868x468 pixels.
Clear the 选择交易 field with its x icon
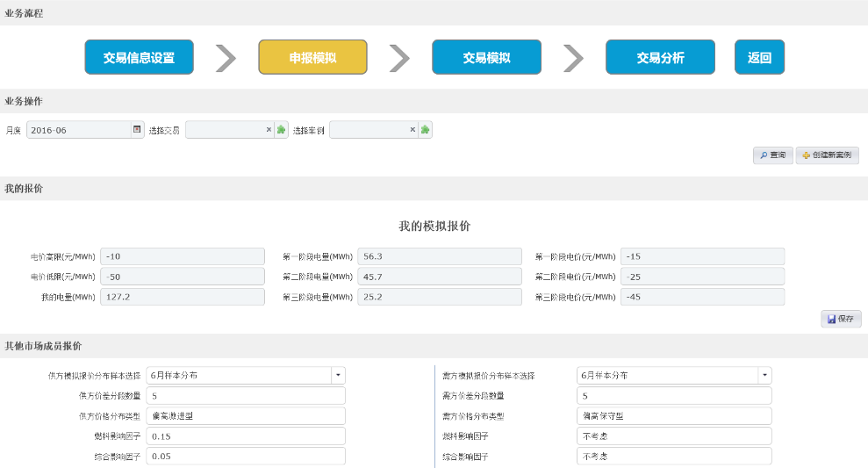[269, 130]
